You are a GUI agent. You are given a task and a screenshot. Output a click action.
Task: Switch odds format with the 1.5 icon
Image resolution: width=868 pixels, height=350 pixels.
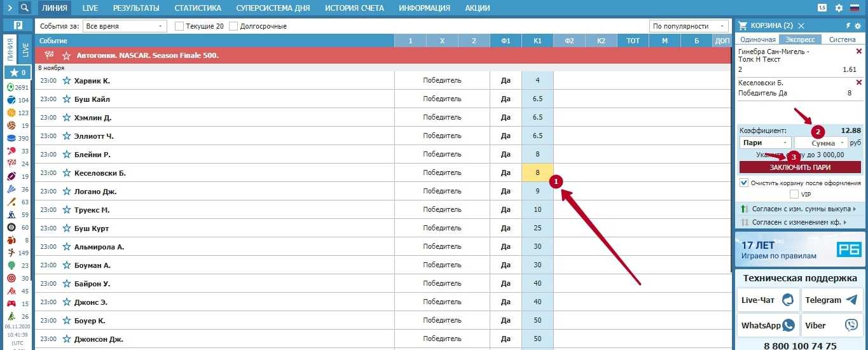(822, 8)
